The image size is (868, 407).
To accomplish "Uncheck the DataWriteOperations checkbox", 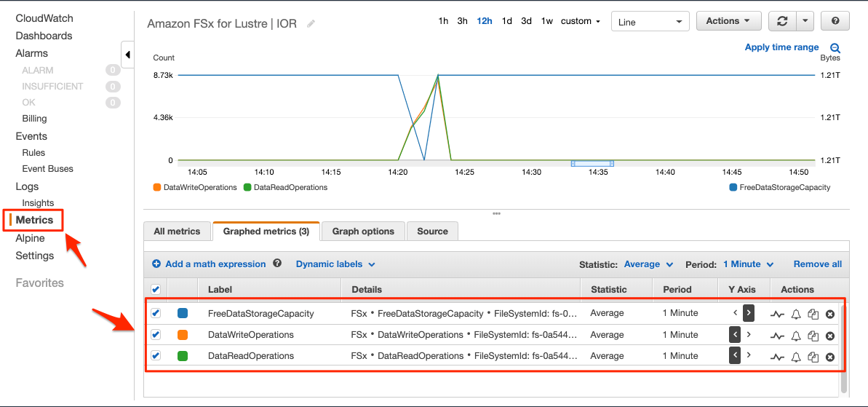I will pyautogui.click(x=156, y=334).
